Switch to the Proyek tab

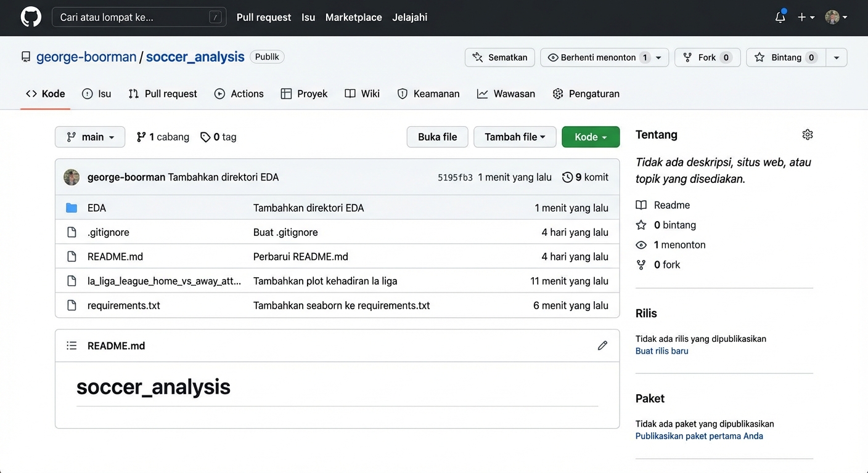coord(305,94)
